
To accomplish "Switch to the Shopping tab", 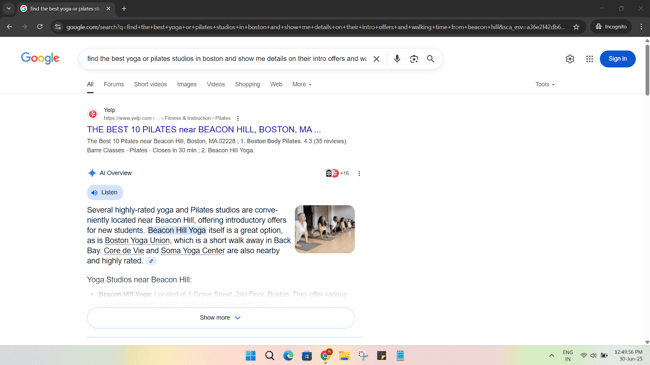I will [247, 84].
